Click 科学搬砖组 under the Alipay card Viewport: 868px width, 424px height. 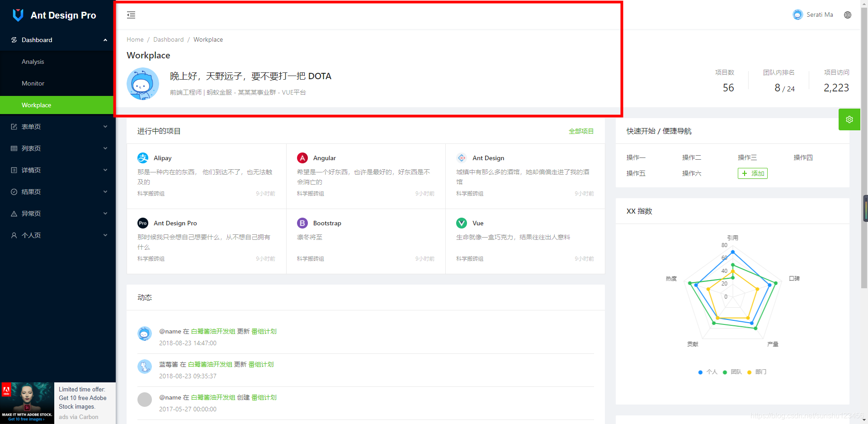coord(151,194)
